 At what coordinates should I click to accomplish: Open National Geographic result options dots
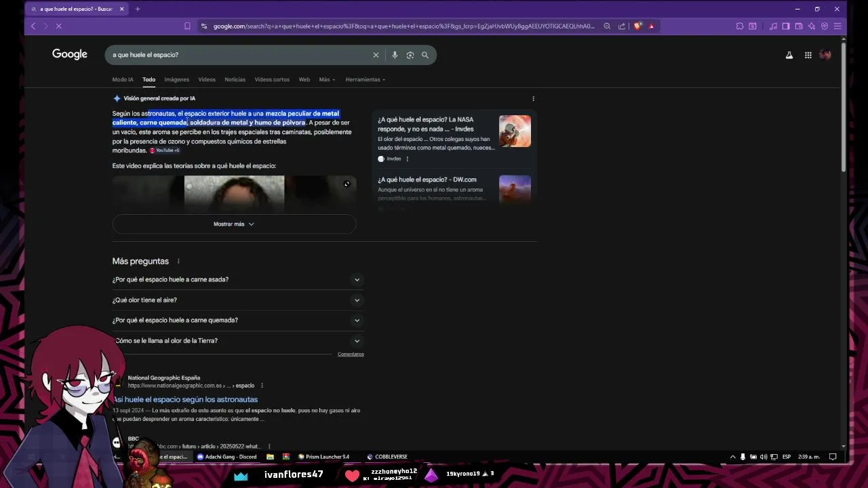tap(262, 386)
